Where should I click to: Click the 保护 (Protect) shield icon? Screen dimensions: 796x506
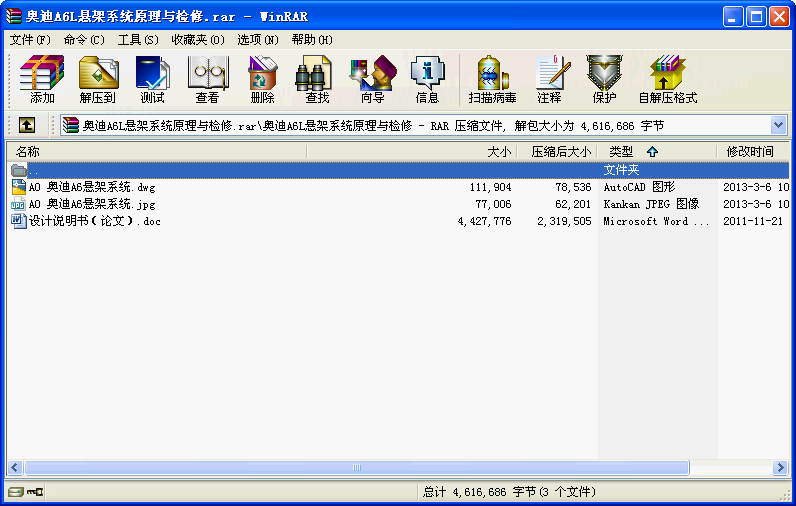pos(604,79)
